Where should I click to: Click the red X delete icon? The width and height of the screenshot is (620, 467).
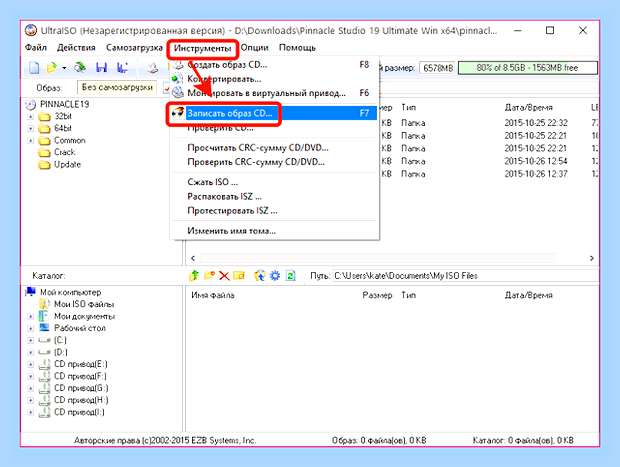click(x=224, y=276)
